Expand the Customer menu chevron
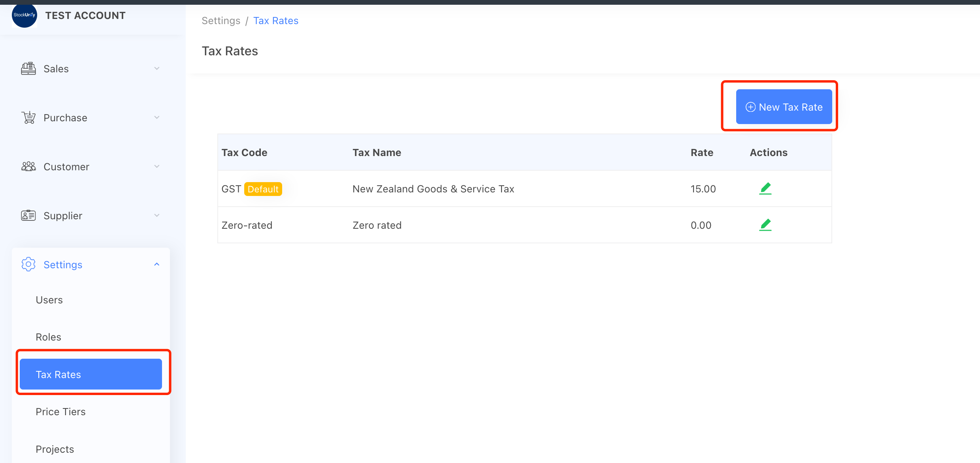Image resolution: width=980 pixels, height=463 pixels. pyautogui.click(x=157, y=167)
